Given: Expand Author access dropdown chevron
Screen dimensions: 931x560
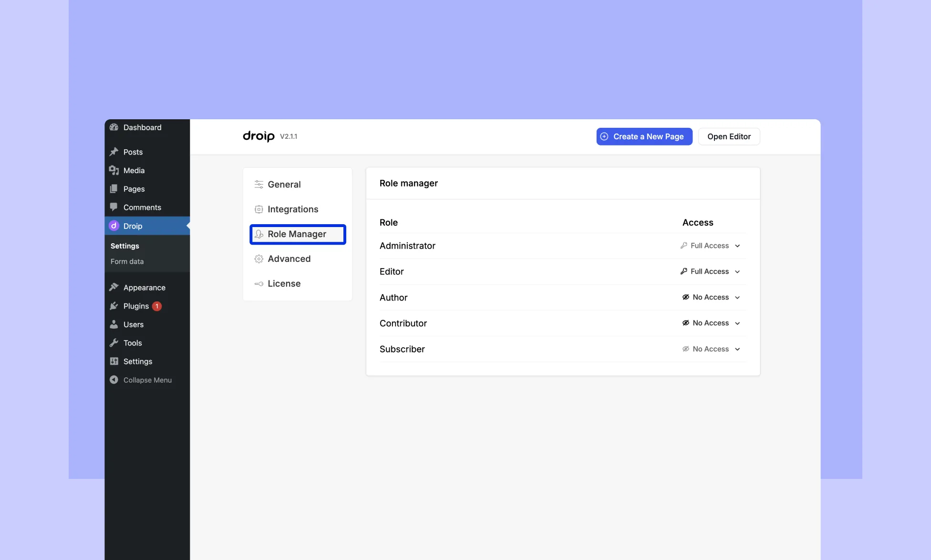Looking at the screenshot, I should 737,297.
